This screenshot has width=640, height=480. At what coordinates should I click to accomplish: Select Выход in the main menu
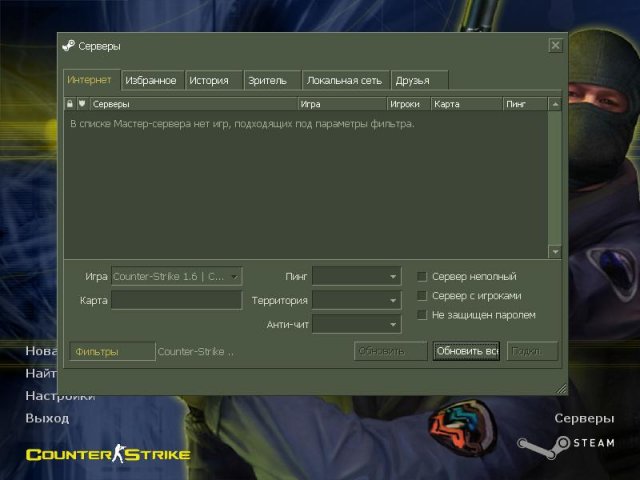pyautogui.click(x=47, y=418)
